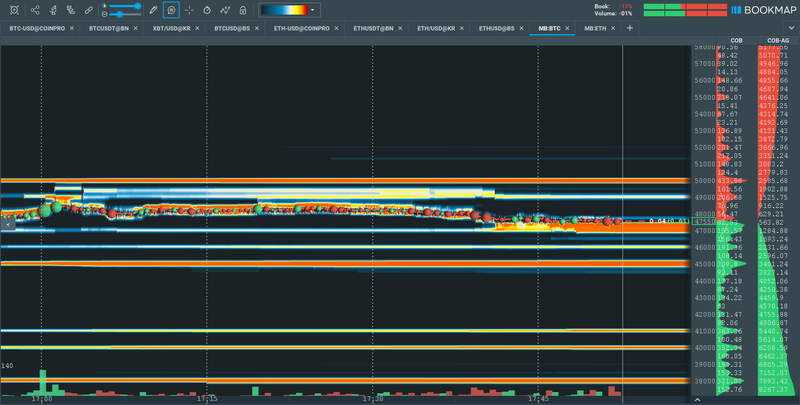Switch to MB:ETH tab
This screenshot has height=405, width=800.
click(x=595, y=29)
